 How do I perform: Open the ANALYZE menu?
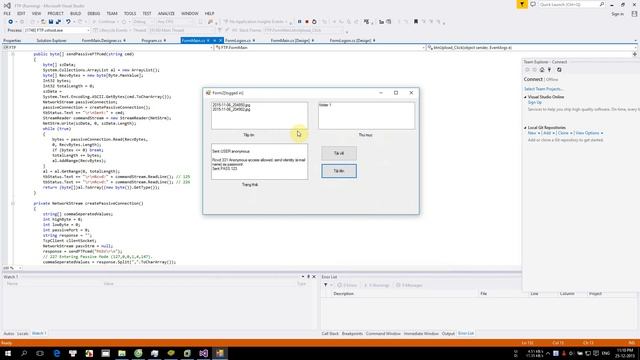click(x=166, y=13)
